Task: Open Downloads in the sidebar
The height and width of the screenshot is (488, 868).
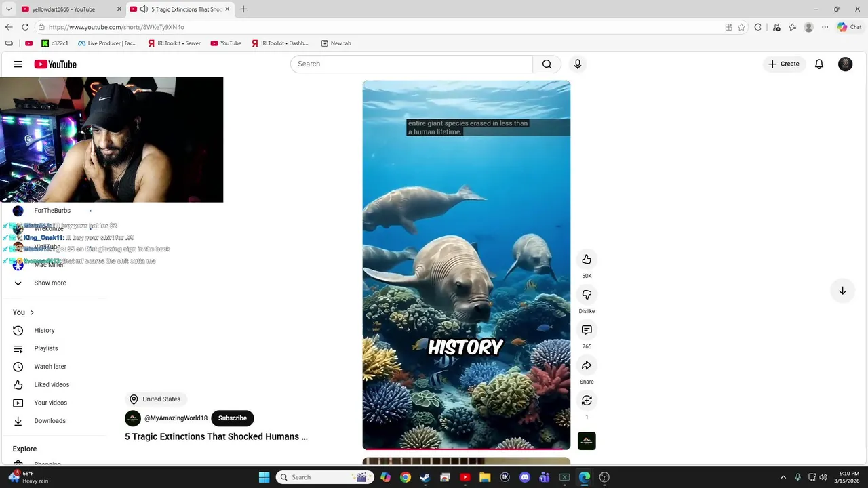Action: (50, 421)
